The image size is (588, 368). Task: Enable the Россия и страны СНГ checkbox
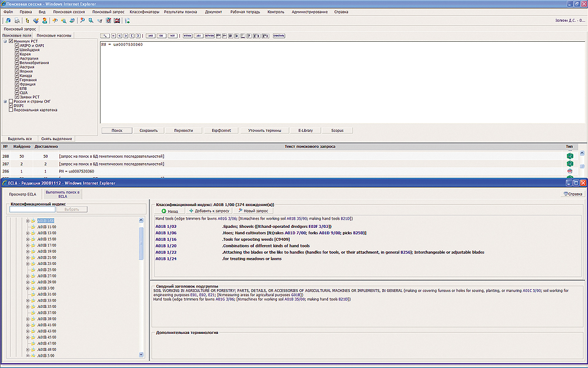click(x=11, y=101)
